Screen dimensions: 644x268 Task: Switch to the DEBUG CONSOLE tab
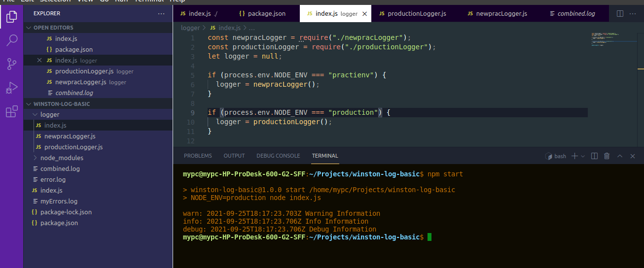pyautogui.click(x=278, y=156)
